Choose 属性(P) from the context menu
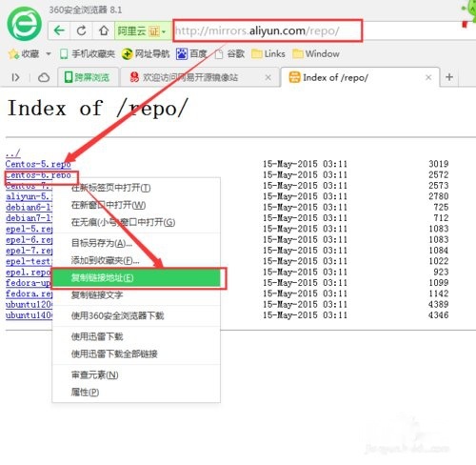This screenshot has height=465, width=476. coord(136,393)
